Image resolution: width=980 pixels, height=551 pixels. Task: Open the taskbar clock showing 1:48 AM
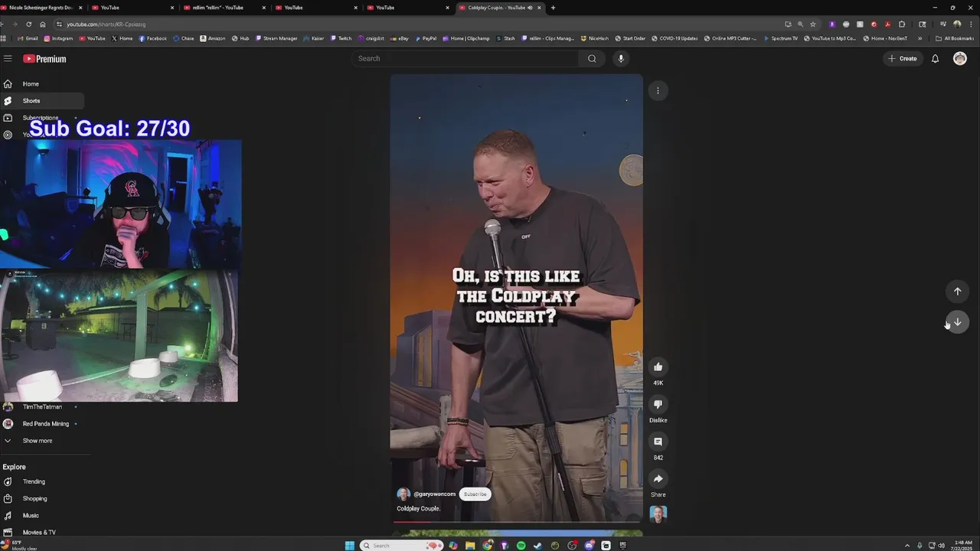point(963,545)
